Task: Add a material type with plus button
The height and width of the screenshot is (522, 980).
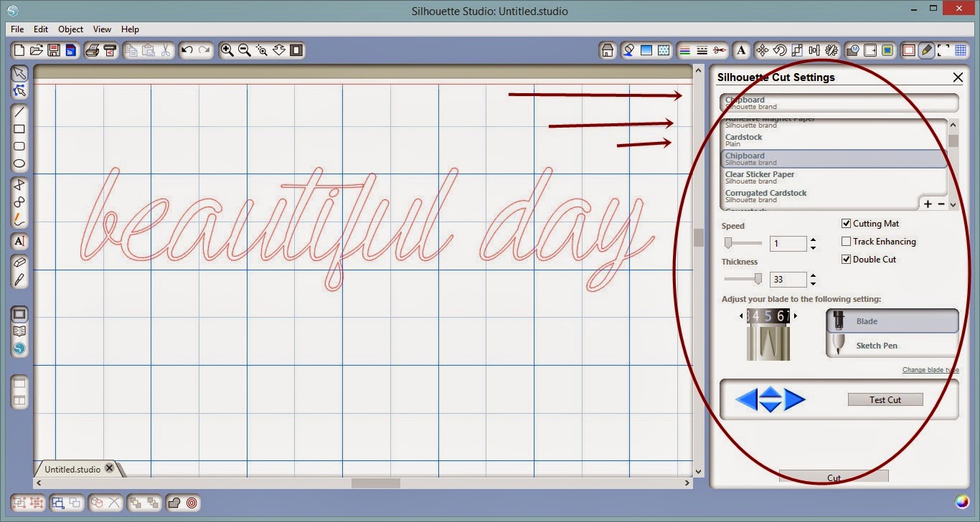Action: pyautogui.click(x=928, y=204)
